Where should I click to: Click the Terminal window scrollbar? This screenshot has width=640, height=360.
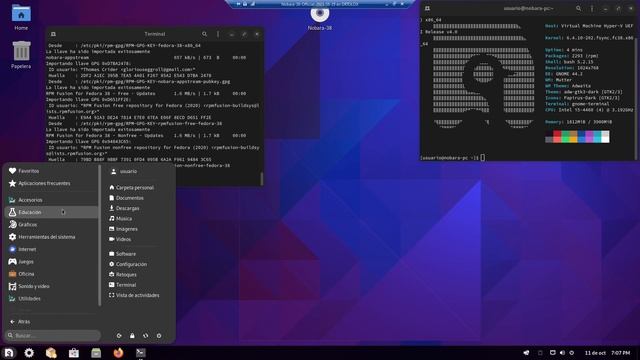[262, 178]
